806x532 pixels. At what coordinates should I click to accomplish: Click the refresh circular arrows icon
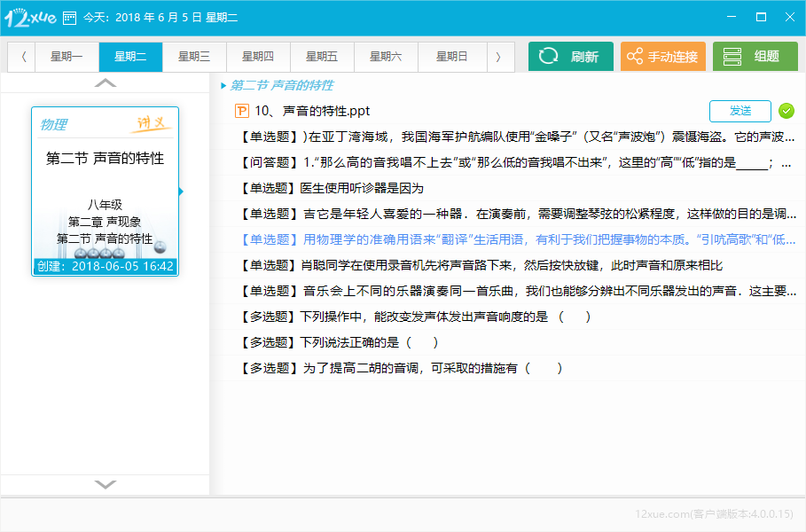click(549, 57)
